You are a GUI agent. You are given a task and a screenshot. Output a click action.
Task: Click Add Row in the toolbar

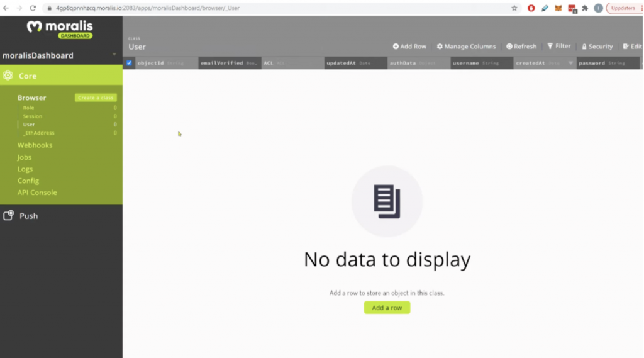tap(409, 47)
